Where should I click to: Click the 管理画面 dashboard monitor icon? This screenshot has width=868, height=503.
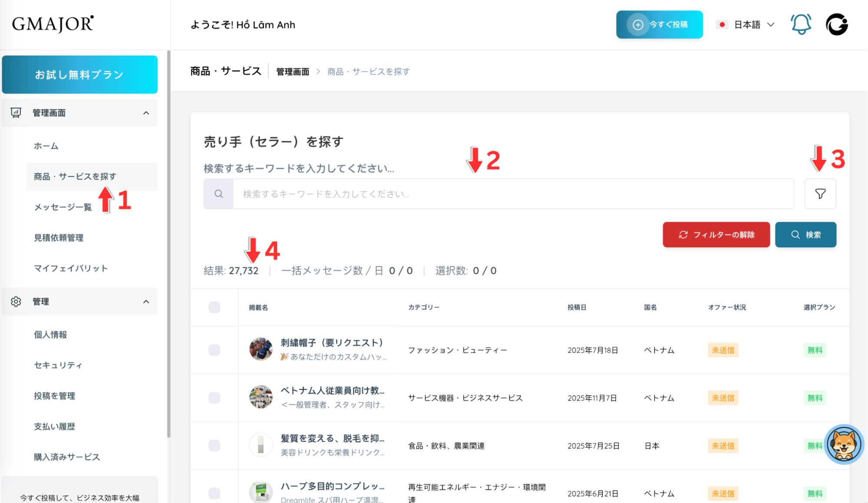tap(16, 113)
